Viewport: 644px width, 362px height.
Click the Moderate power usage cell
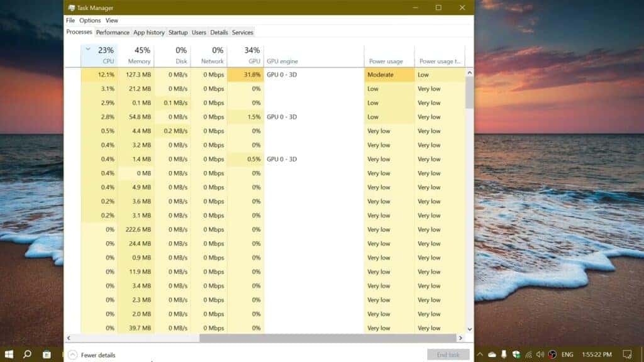pos(389,75)
